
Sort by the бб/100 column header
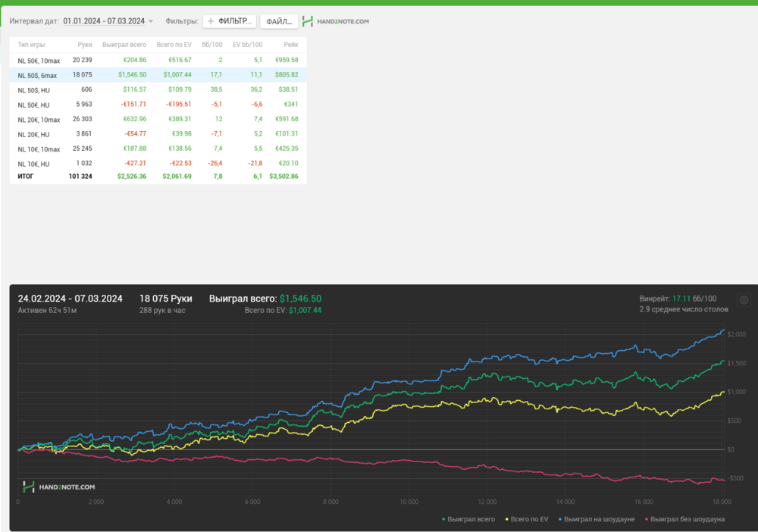tap(212, 45)
